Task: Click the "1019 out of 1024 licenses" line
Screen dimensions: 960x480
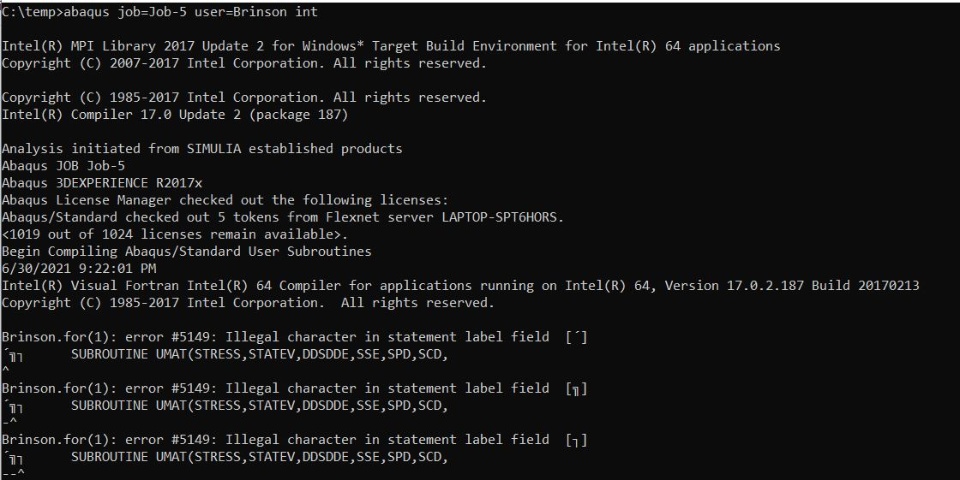Action: (x=175, y=234)
